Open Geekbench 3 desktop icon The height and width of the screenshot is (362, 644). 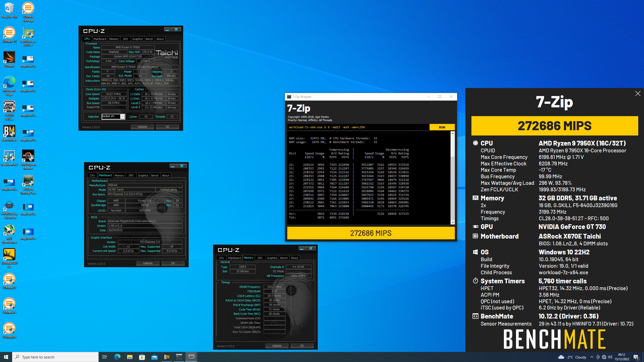[9, 158]
